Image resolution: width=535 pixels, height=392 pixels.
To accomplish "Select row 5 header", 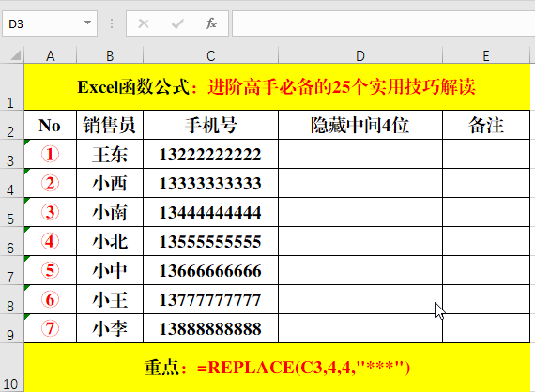I will tap(11, 212).
